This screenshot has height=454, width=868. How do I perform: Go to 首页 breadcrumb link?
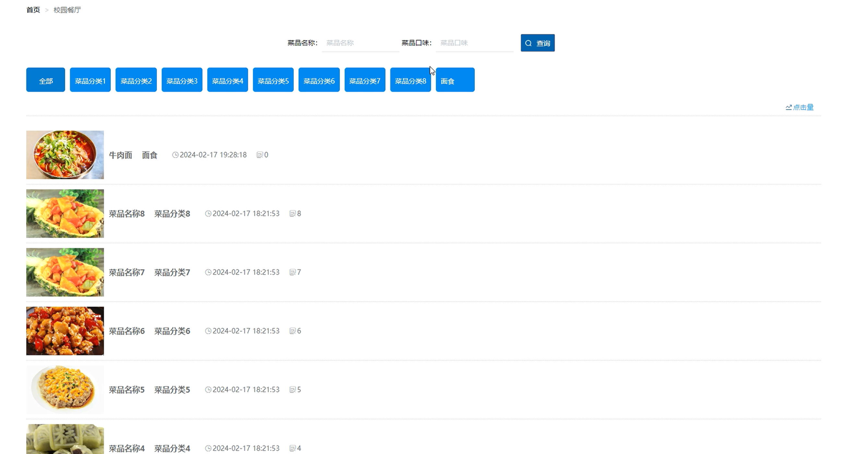tap(33, 10)
